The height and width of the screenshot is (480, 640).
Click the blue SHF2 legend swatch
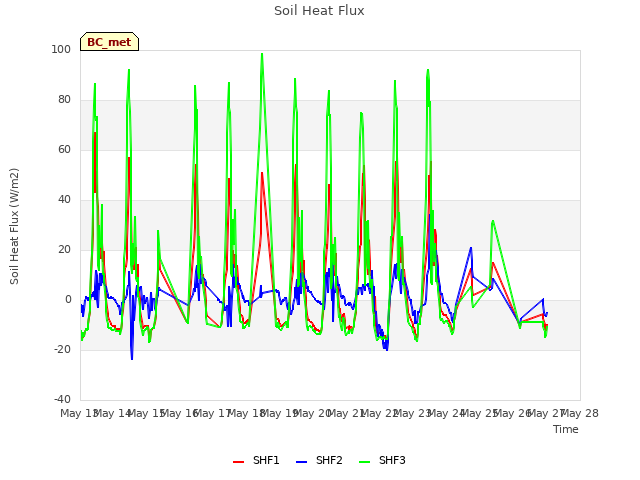301,462
